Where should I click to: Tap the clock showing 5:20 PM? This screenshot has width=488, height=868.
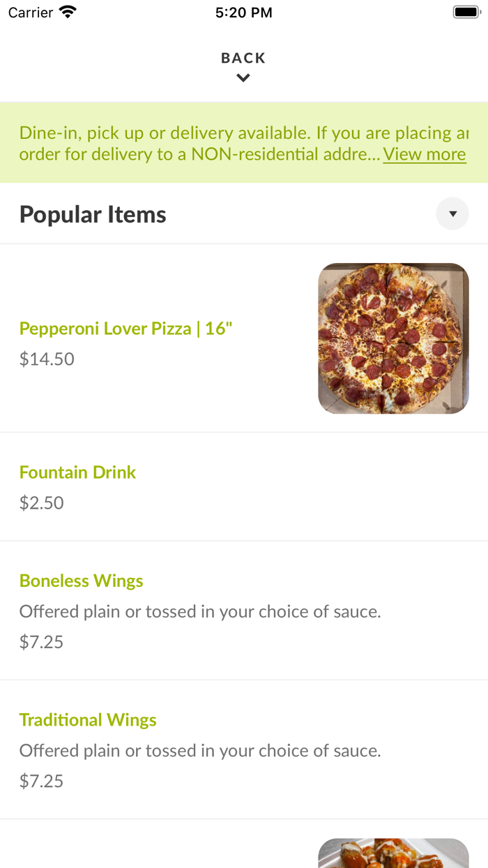[x=243, y=12]
